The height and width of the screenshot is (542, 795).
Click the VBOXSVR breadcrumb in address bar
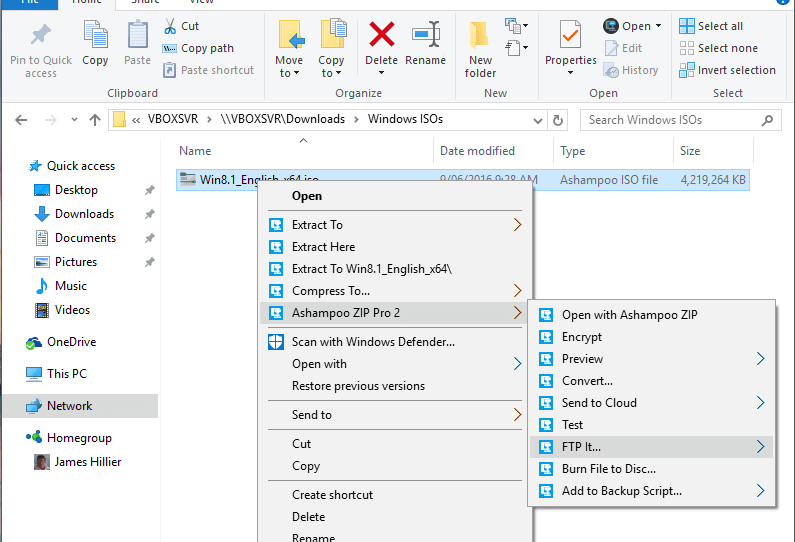pyautogui.click(x=172, y=119)
